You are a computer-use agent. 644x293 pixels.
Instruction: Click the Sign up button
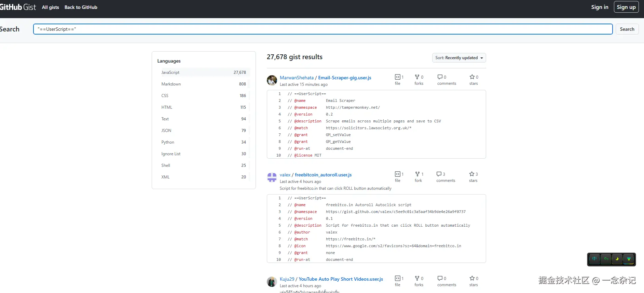coord(626,7)
